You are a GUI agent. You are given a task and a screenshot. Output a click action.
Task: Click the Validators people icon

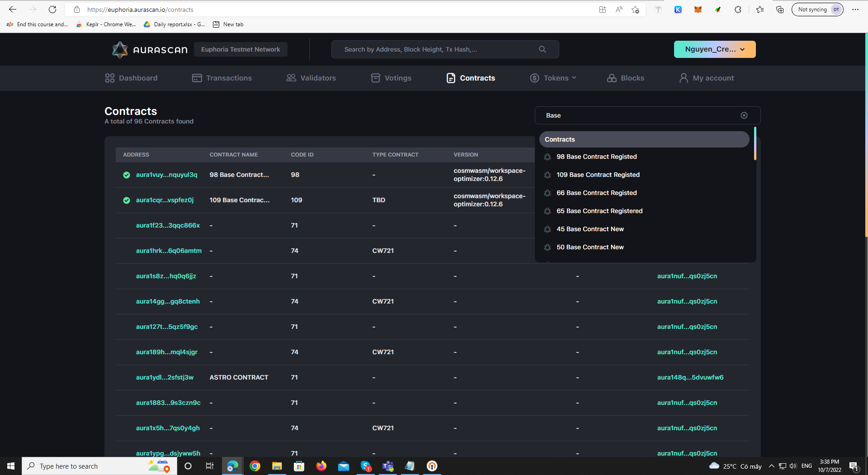coord(291,78)
